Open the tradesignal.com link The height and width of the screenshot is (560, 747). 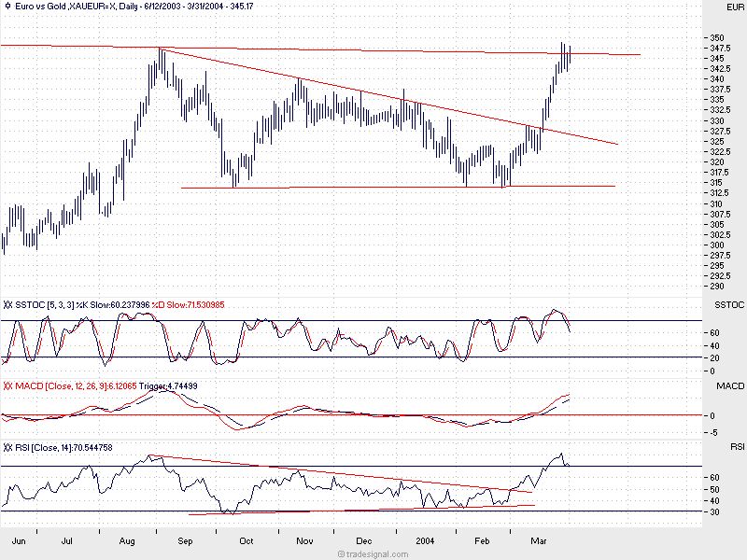pos(373,554)
